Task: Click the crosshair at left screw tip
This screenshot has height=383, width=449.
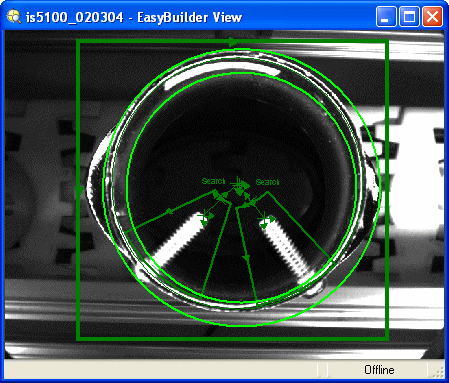Action: click(x=204, y=218)
